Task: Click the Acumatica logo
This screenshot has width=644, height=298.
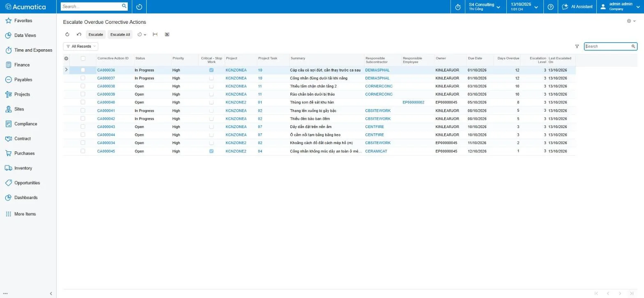Action: click(25, 7)
